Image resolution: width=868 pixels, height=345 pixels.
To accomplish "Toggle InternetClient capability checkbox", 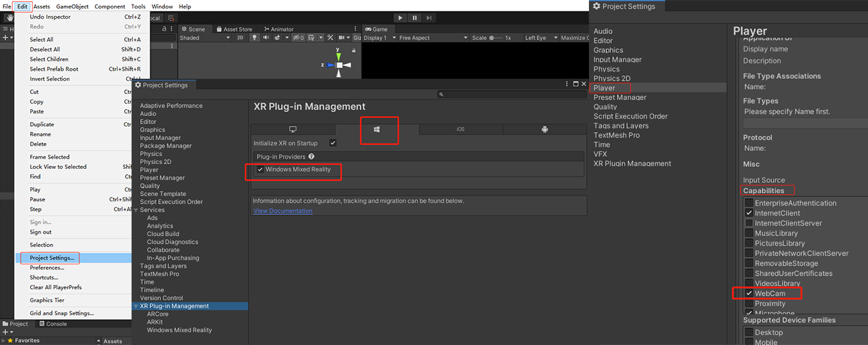I will [x=749, y=213].
